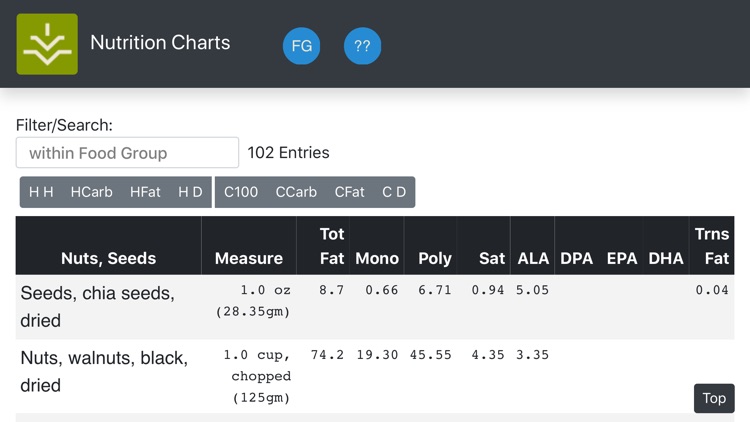The image size is (750, 422).
Task: Click the 102 Entries count text
Action: click(288, 153)
